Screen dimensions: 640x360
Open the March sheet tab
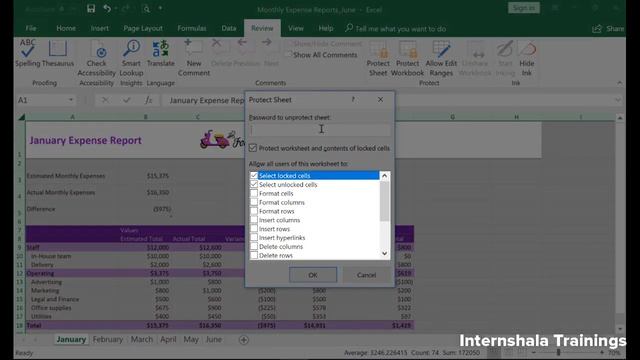tap(142, 340)
